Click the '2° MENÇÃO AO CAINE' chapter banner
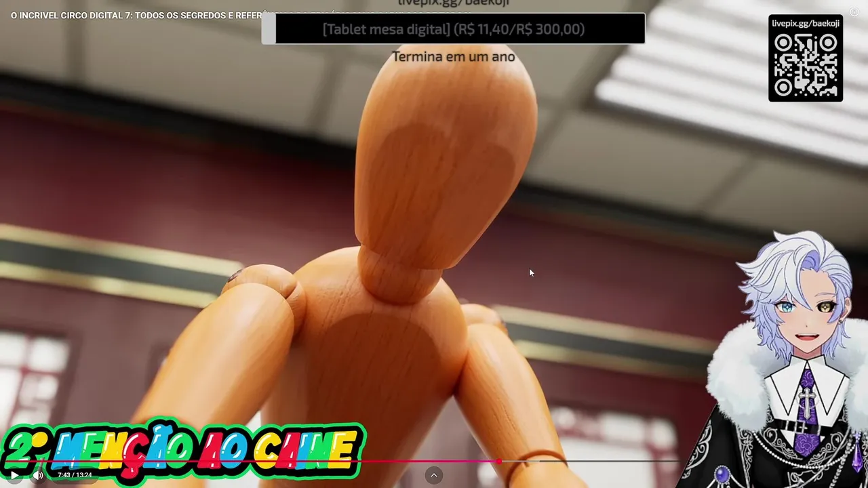Viewport: 868px width, 488px height. pyautogui.click(x=182, y=451)
